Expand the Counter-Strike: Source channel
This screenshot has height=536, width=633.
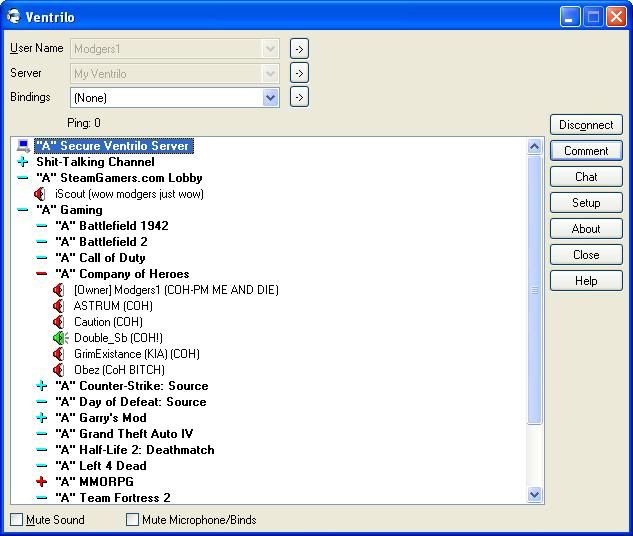[42, 386]
